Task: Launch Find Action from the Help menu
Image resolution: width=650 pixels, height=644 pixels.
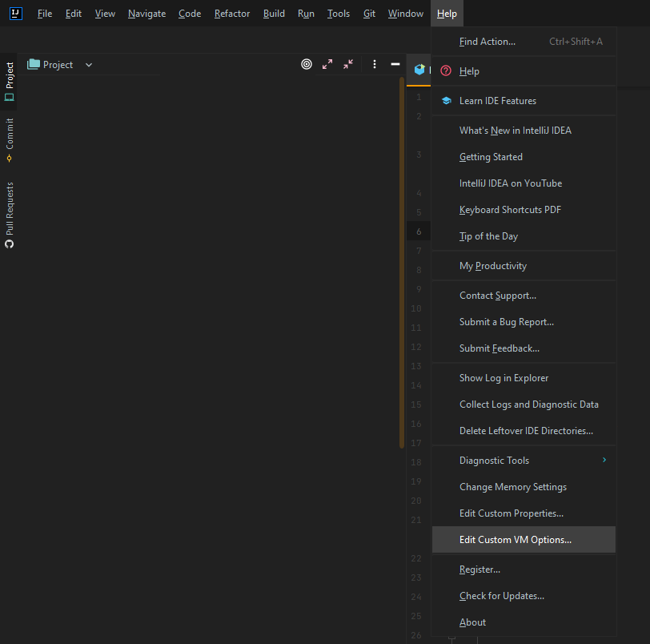Action: (489, 41)
